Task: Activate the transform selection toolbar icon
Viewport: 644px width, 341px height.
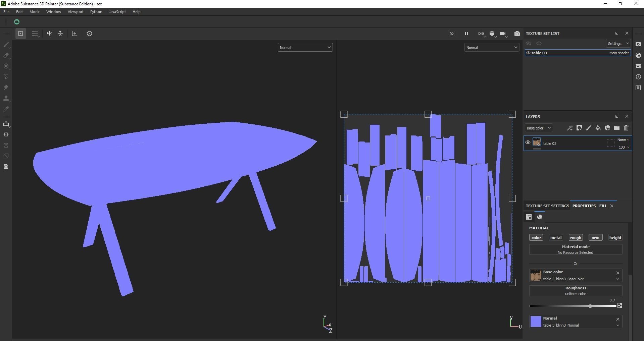Action: tap(20, 34)
